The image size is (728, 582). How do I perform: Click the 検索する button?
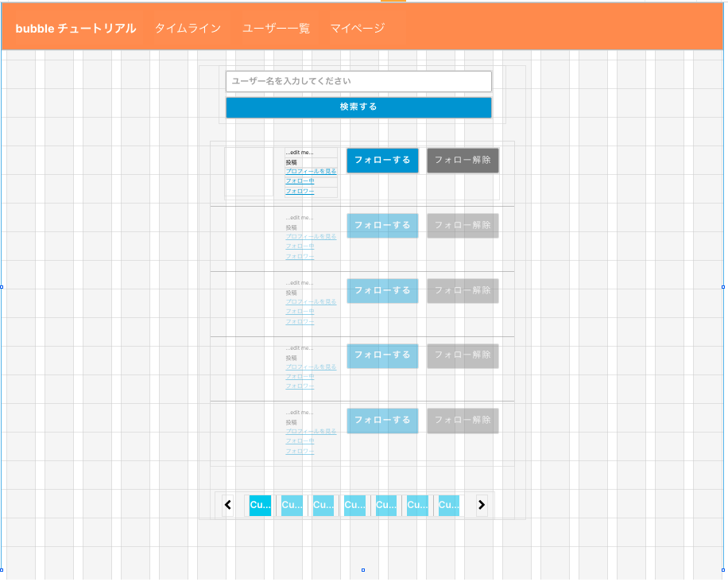358,107
